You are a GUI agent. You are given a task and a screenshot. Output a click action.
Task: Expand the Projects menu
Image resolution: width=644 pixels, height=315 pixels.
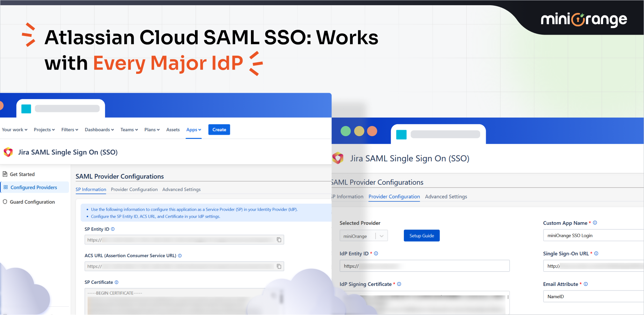44,130
